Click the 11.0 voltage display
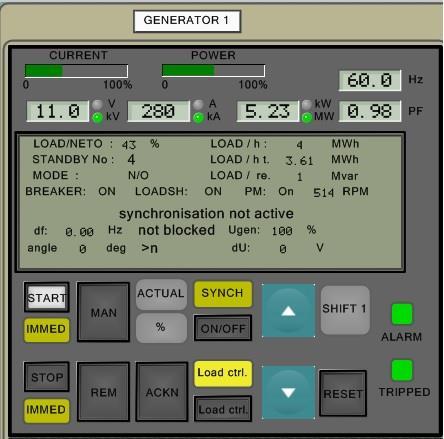The image size is (444, 439). click(x=58, y=111)
